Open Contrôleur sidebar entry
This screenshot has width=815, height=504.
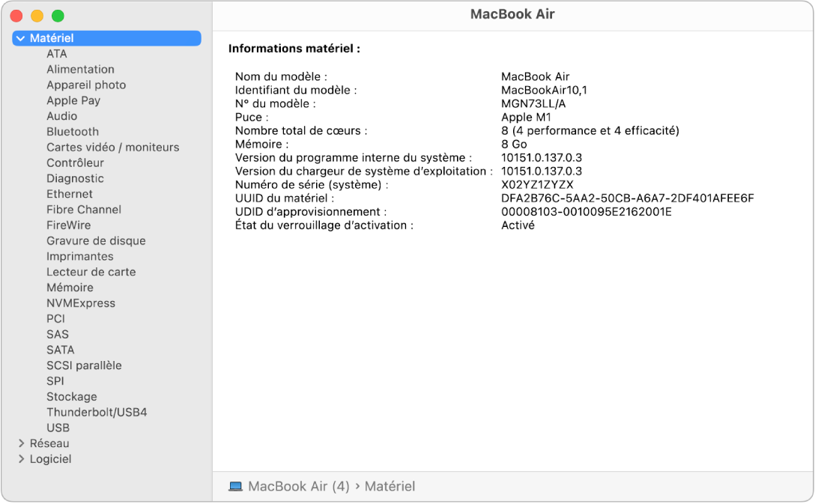point(76,163)
